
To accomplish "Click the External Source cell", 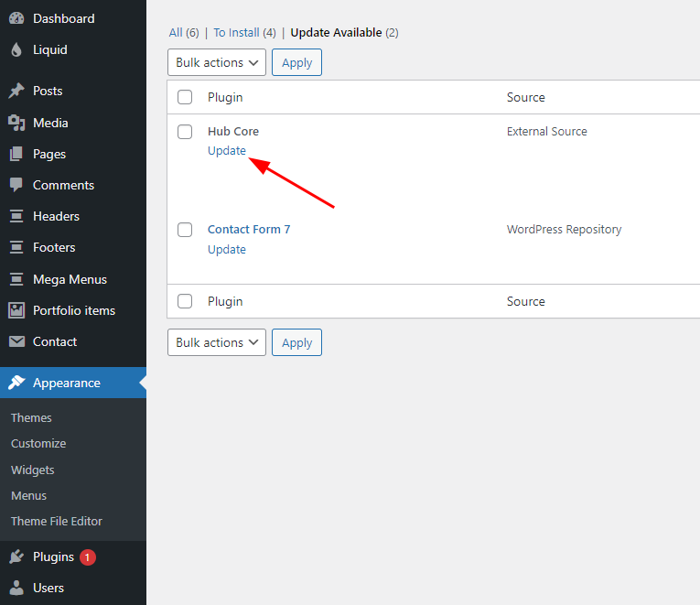I will pyautogui.click(x=547, y=131).
